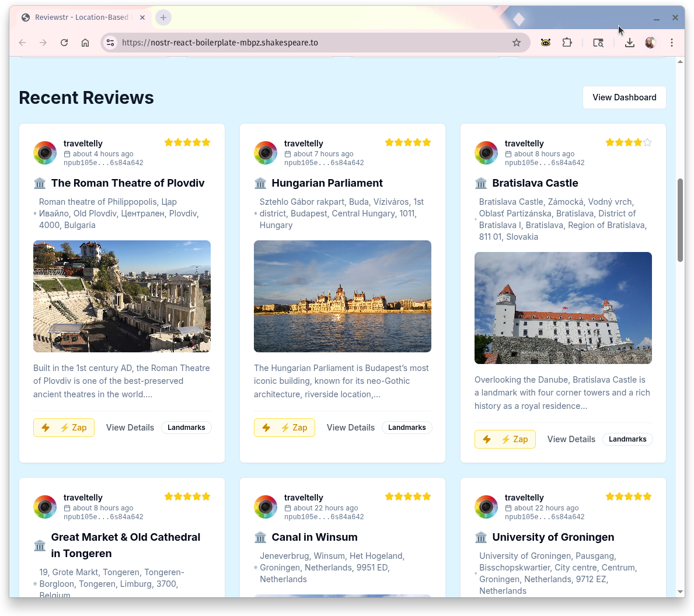694x616 pixels.
Task: Bookmark this page with the star icon
Action: (516, 43)
